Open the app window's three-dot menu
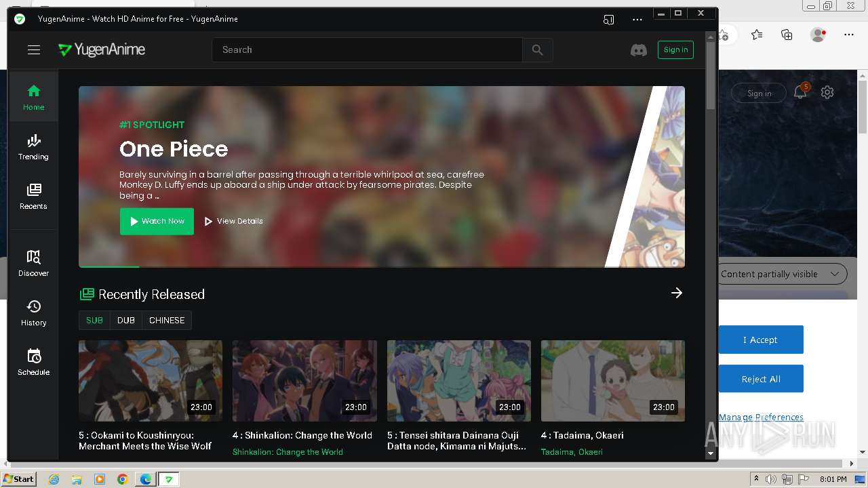 [x=637, y=20]
